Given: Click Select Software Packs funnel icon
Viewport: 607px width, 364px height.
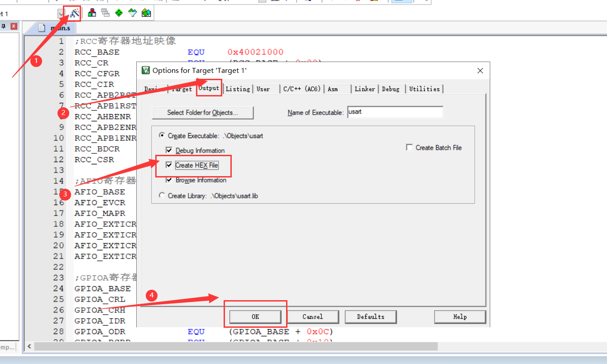Looking at the screenshot, I should click(x=133, y=13).
